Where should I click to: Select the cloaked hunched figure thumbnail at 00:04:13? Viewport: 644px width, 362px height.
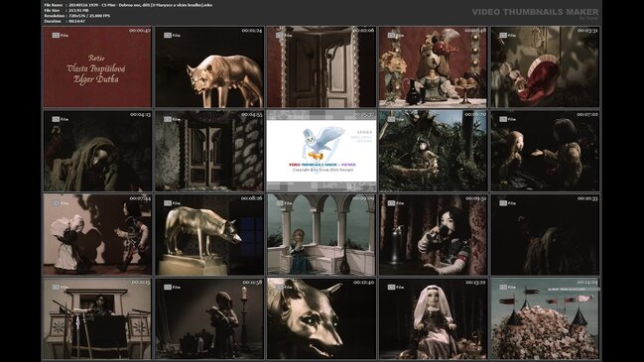(97, 151)
